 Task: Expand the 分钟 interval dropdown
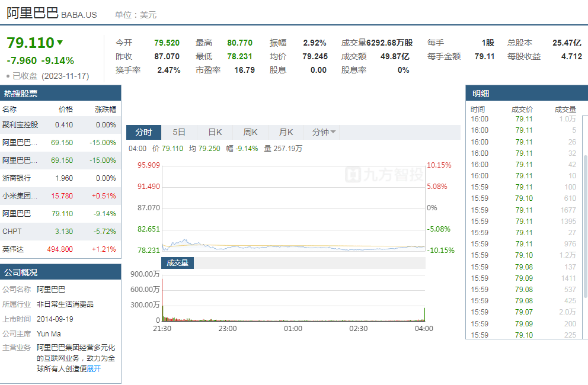324,132
